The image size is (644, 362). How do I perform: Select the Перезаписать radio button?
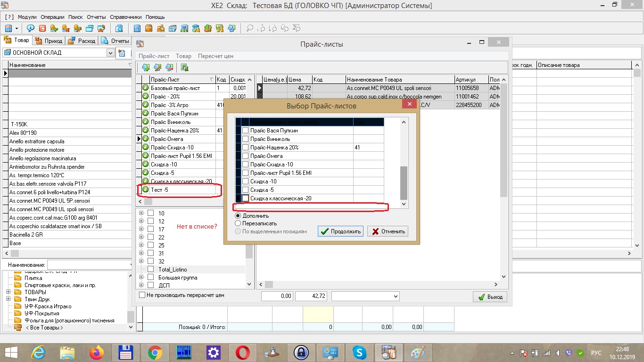click(x=238, y=223)
